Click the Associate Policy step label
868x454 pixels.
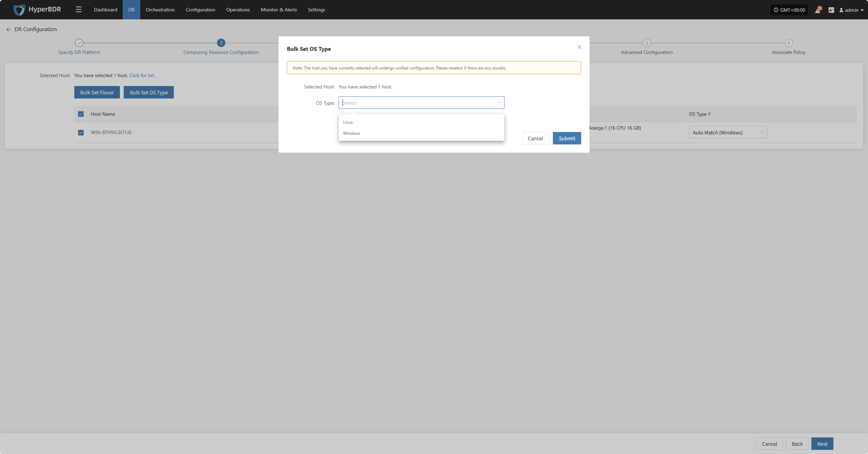pos(789,52)
